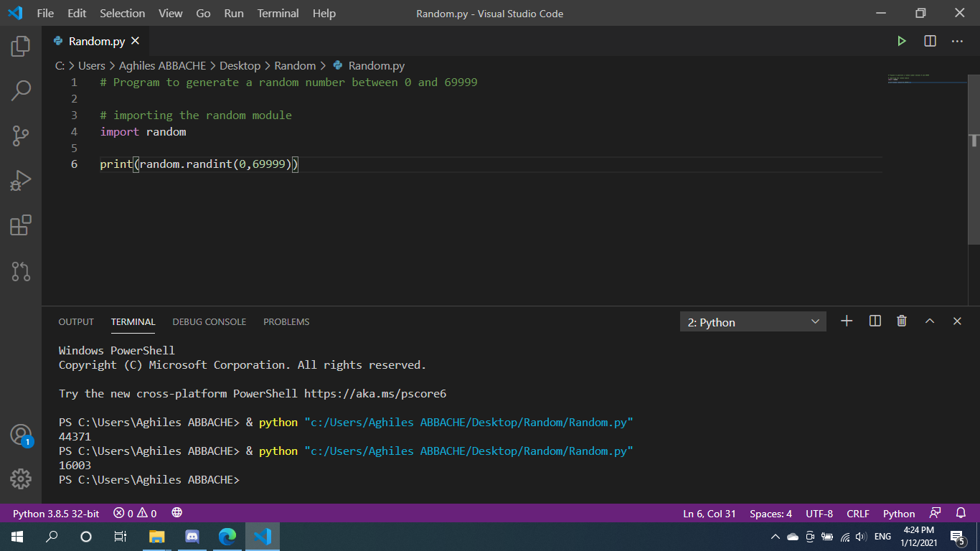Image resolution: width=980 pixels, height=551 pixels.
Task: Change end of line sequence via 'CRLF'
Action: tap(858, 514)
